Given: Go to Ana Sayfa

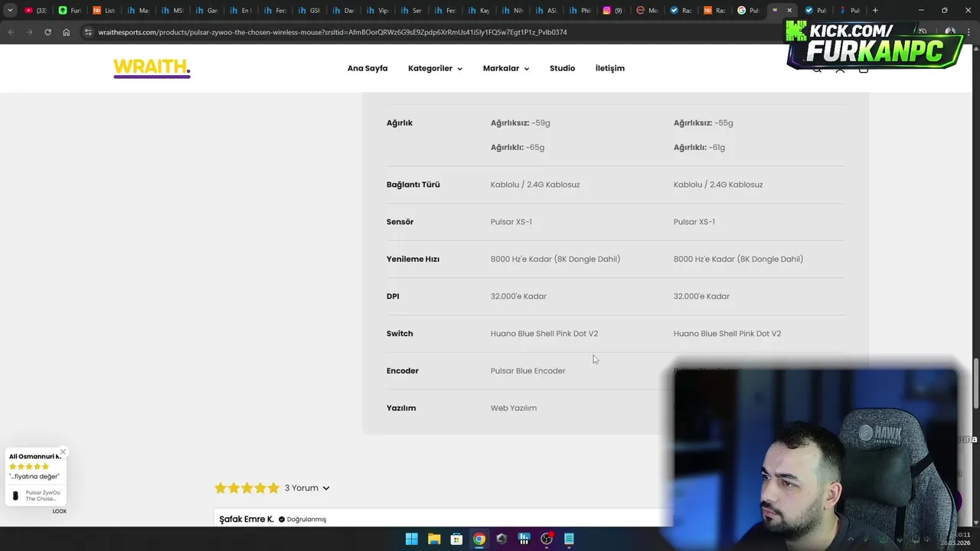Looking at the screenshot, I should [x=367, y=68].
